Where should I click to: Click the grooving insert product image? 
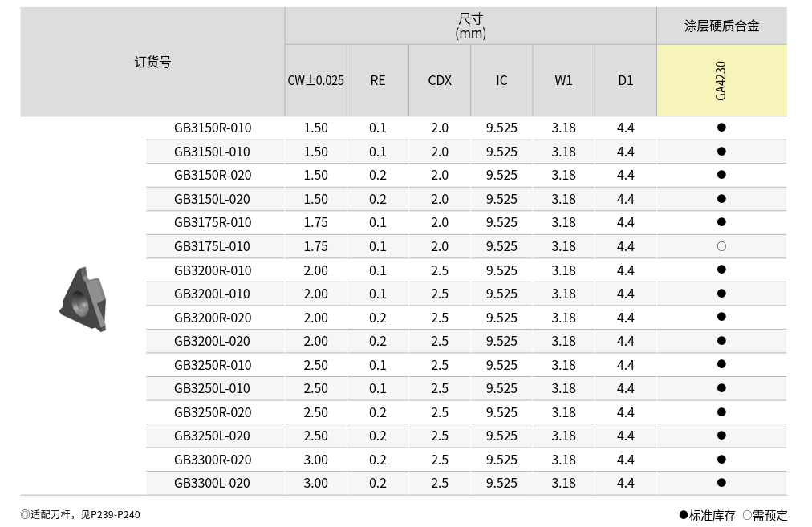[x=83, y=300]
